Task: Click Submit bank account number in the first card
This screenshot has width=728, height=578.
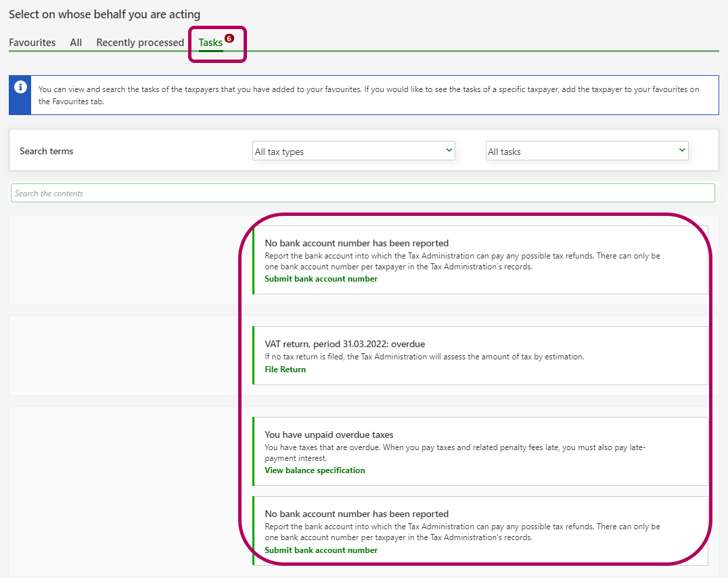Action: [x=321, y=279]
